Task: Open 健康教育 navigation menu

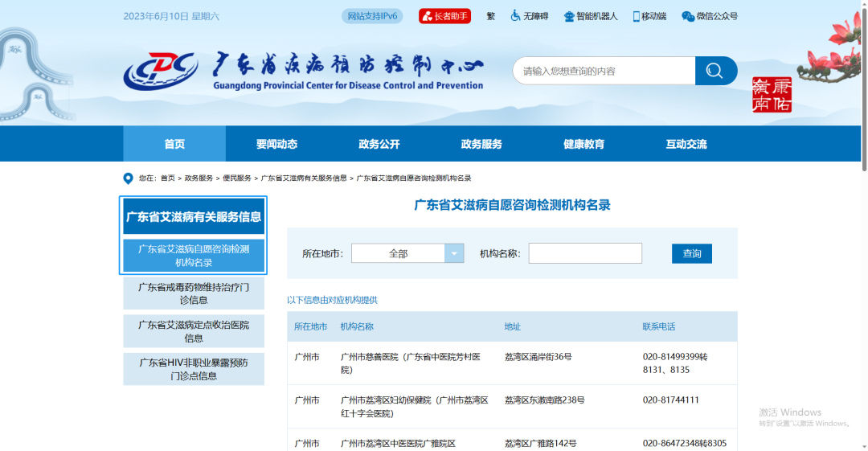Action: (x=584, y=144)
